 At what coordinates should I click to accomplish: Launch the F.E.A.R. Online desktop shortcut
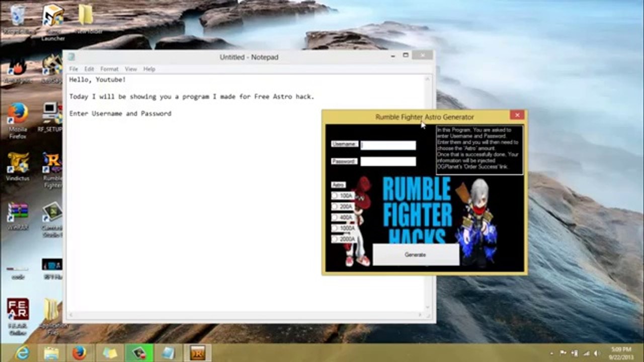pos(18,317)
